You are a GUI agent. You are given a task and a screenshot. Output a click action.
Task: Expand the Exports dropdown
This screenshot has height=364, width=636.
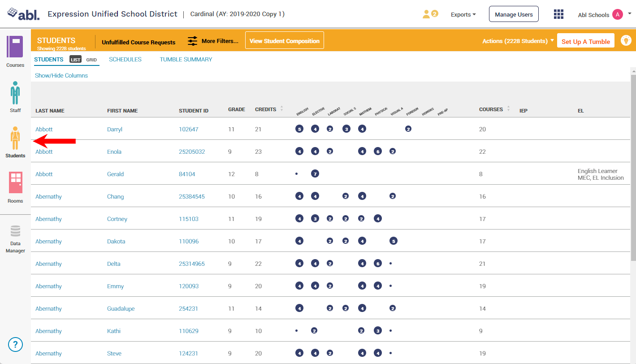point(463,14)
